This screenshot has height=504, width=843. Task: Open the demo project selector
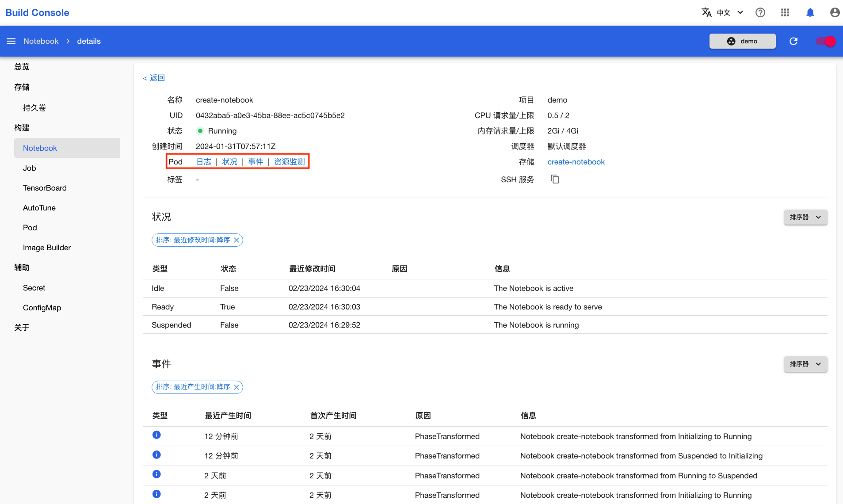point(742,41)
